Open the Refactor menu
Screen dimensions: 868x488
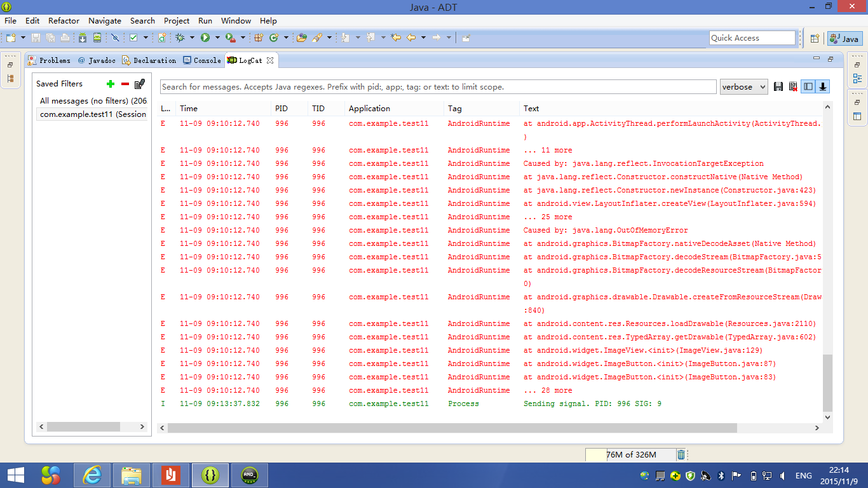[x=64, y=20]
